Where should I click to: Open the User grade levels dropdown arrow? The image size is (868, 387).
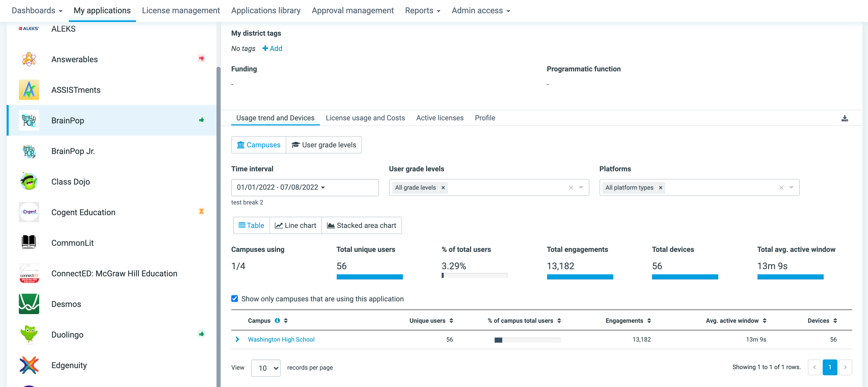(581, 188)
